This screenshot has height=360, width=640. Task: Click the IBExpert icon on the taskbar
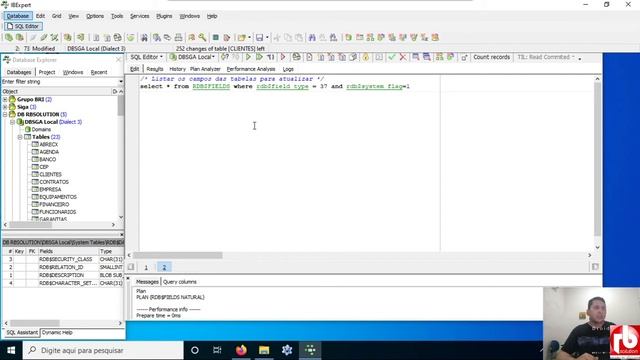pyautogui.click(x=310, y=350)
